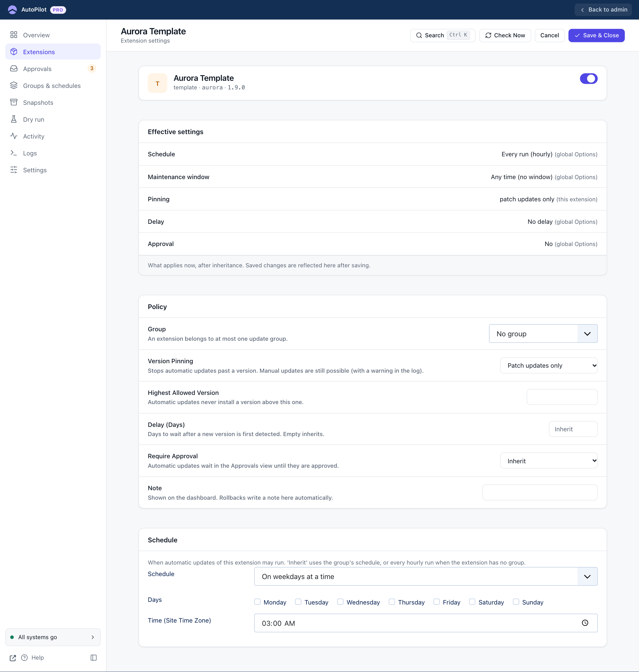Viewport: 639px width, 672px height.
Task: Toggle the Aurora Template enable switch
Action: [x=589, y=79]
